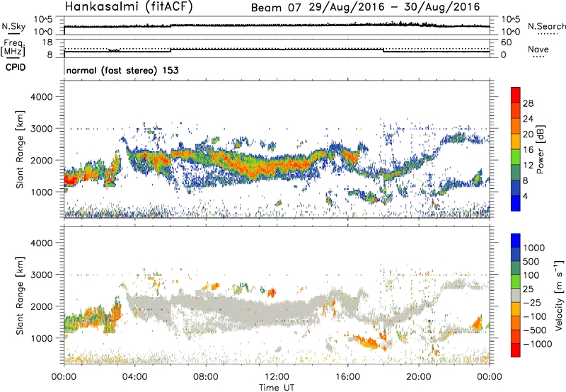
Task: Click the 04:00 time tick label
Action: [x=135, y=377]
